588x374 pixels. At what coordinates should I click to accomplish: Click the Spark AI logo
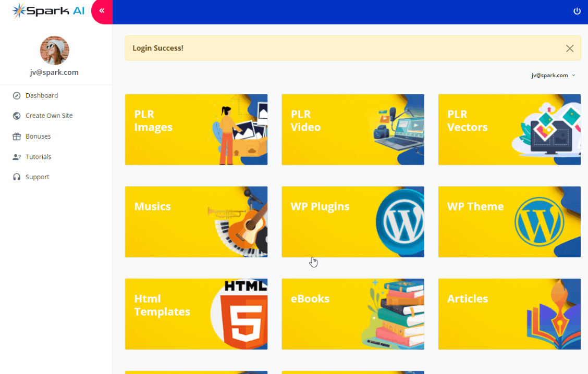pyautogui.click(x=48, y=11)
